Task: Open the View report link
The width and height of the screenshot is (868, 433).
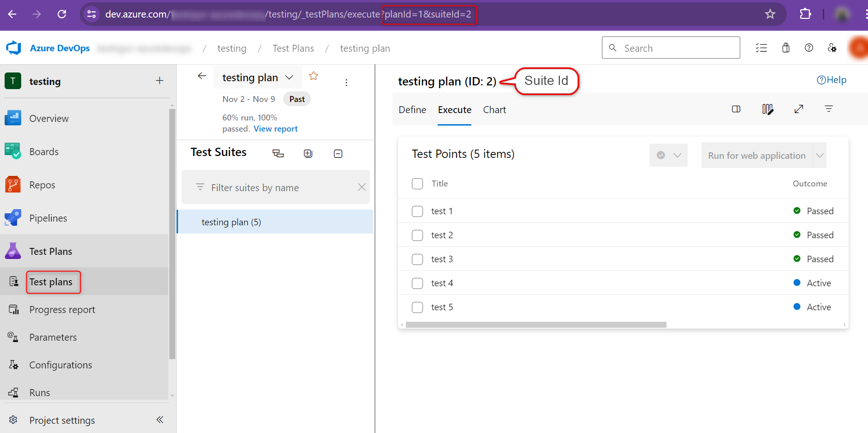Action: (275, 129)
